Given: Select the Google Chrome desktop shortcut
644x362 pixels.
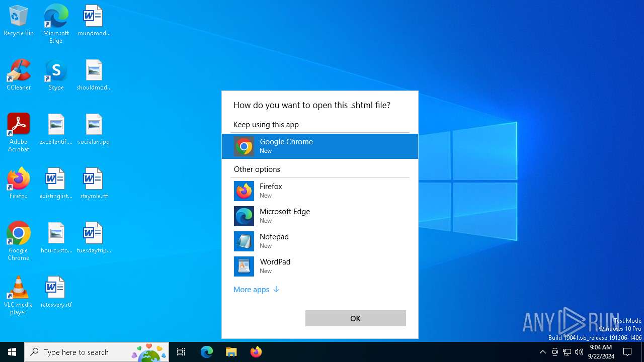Looking at the screenshot, I should click(19, 241).
